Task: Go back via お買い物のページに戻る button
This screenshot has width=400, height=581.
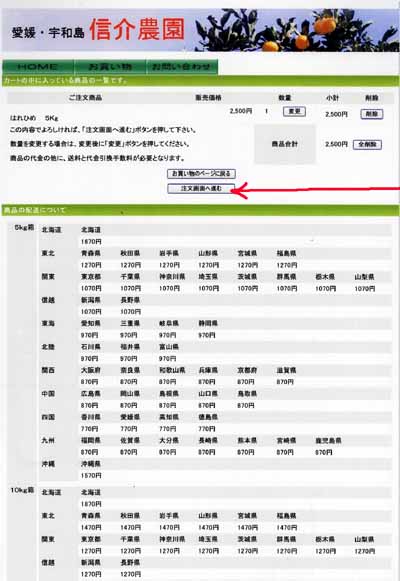Action: tap(201, 173)
